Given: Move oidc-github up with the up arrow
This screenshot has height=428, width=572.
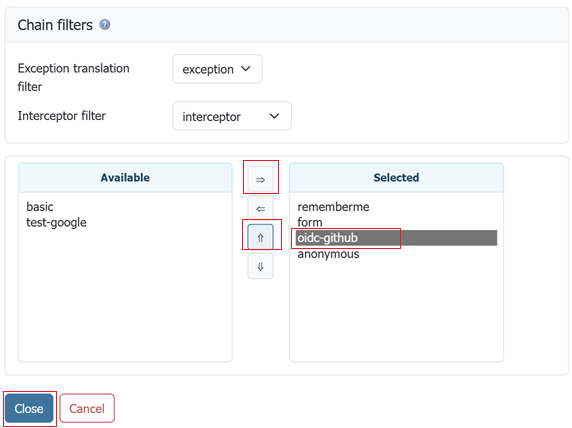Looking at the screenshot, I should point(260,238).
